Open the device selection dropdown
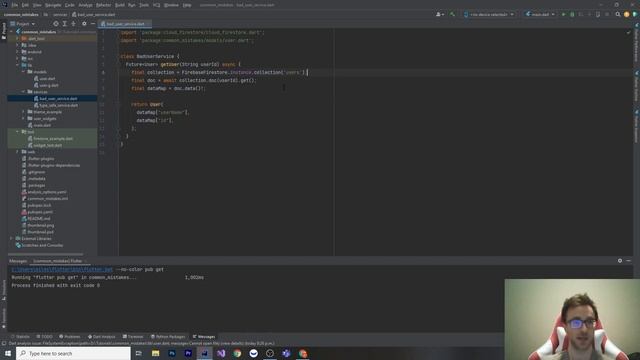The height and width of the screenshot is (360, 640). coord(489,14)
